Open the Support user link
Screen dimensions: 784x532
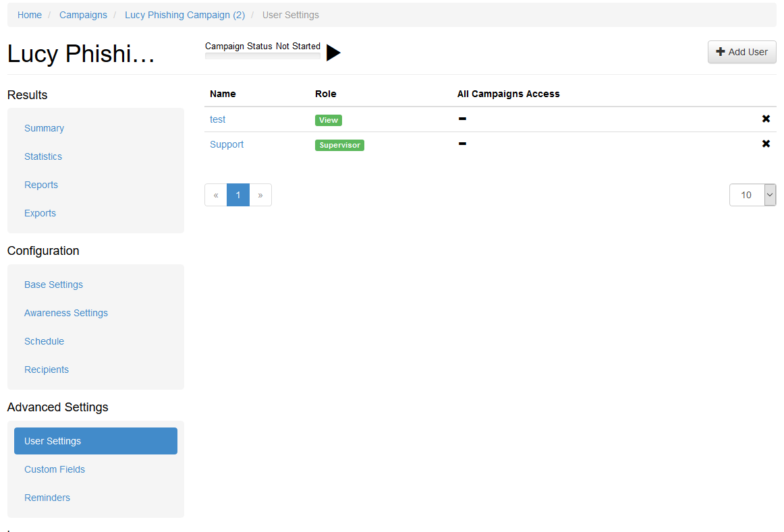[x=227, y=144]
